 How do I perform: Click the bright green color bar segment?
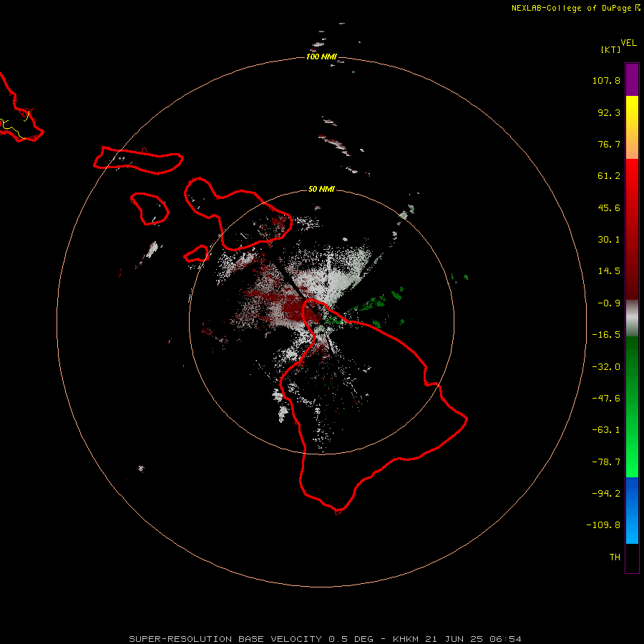pos(632,406)
